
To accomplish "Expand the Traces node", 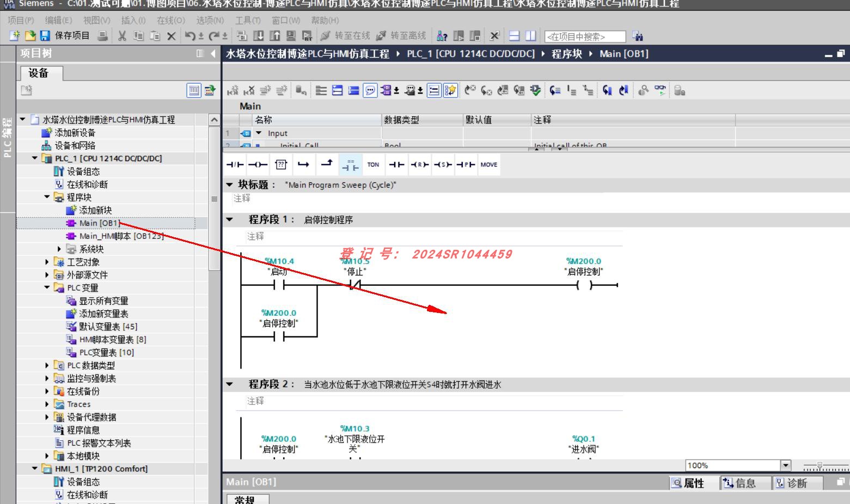I will (x=47, y=404).
